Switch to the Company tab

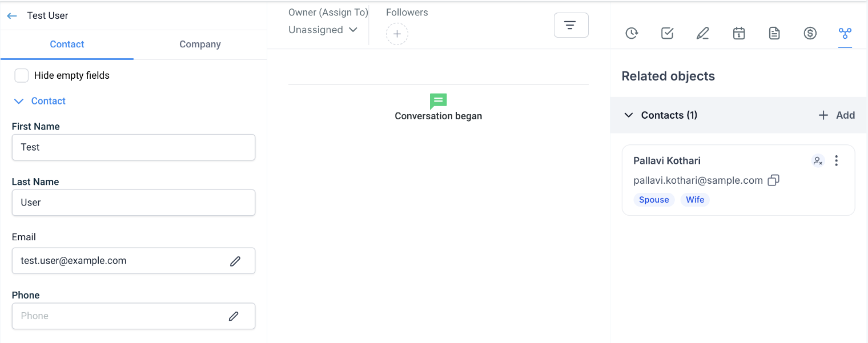[200, 45]
